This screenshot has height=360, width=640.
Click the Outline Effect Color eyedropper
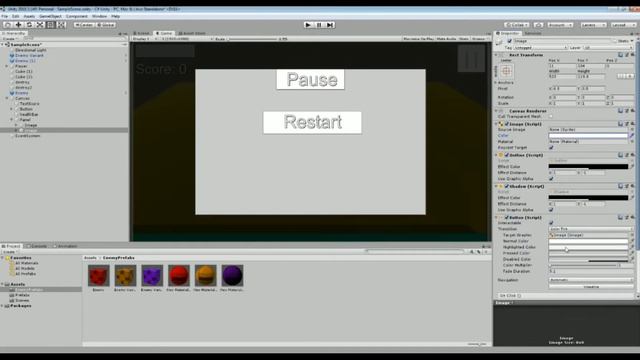[632, 167]
